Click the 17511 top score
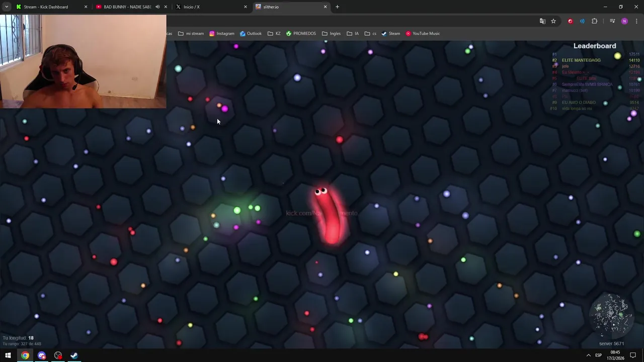Viewport: 644px width, 362px height. pyautogui.click(x=634, y=54)
